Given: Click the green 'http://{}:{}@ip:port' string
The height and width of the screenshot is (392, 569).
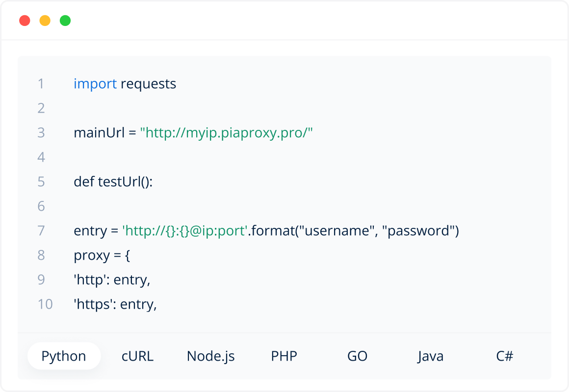Looking at the screenshot, I should point(184,231).
